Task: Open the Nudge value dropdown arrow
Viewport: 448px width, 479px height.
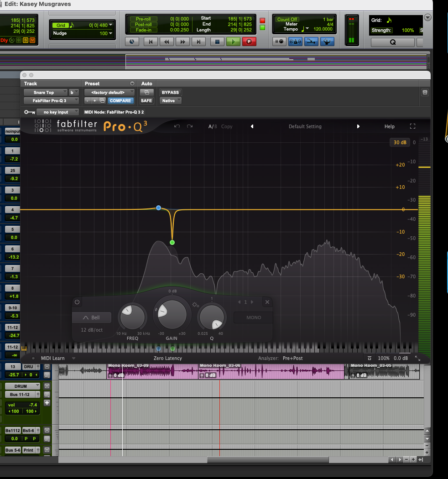Action: (x=110, y=33)
